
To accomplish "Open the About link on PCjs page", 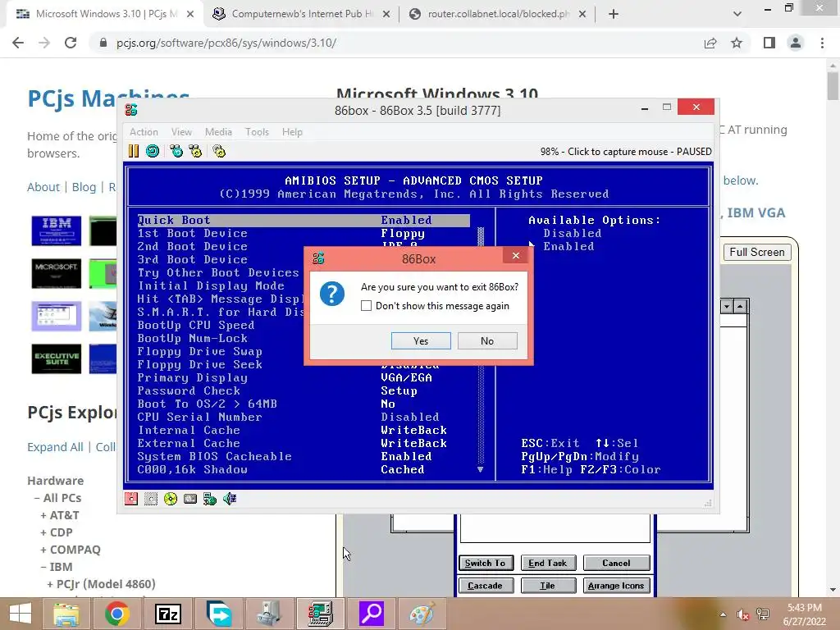I will [43, 187].
